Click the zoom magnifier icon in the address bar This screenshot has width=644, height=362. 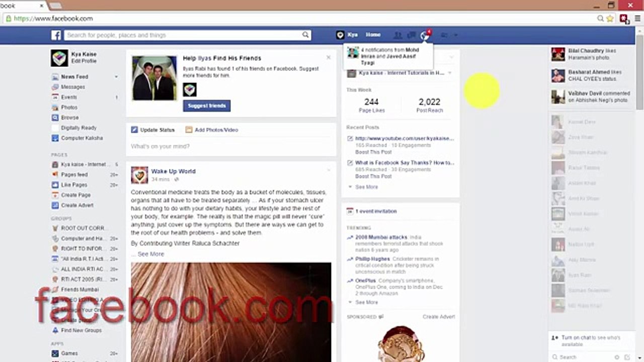click(x=600, y=19)
